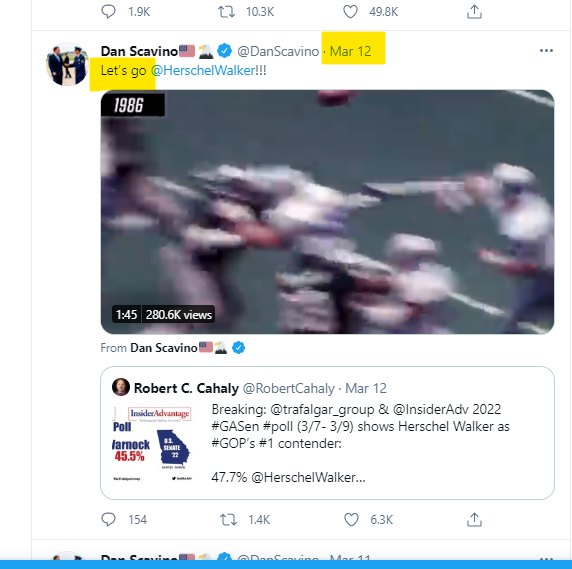Open the Mar 12 tweet timestamp
The width and height of the screenshot is (572, 569).
pos(351,51)
